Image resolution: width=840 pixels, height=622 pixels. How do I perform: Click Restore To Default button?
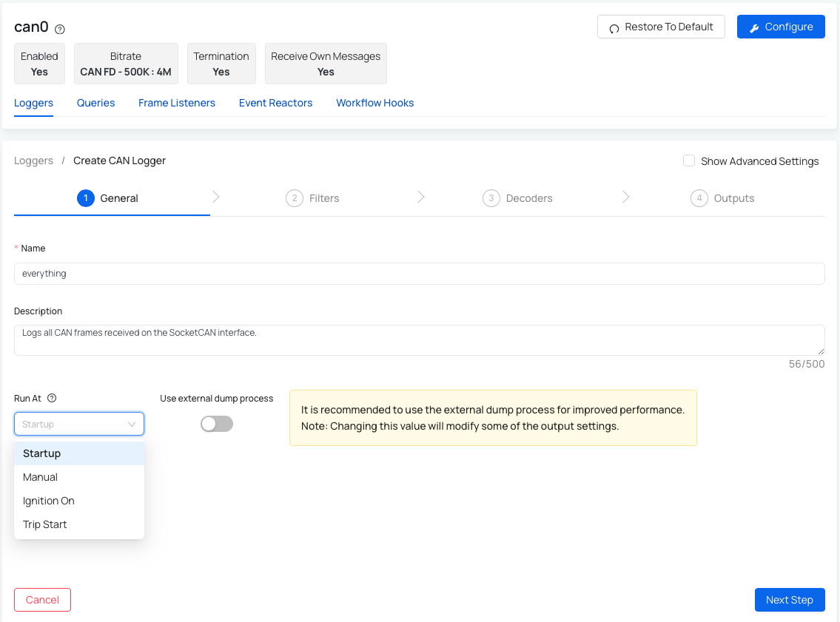(x=661, y=27)
